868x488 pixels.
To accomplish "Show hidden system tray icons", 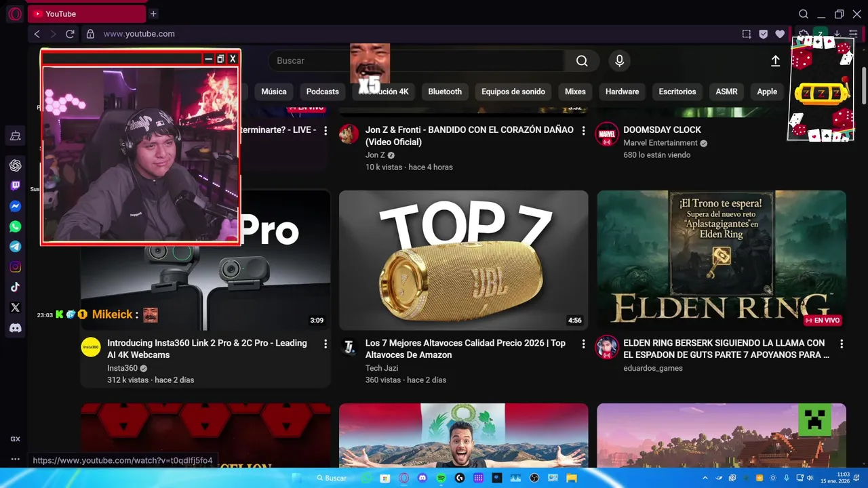I will 705,478.
